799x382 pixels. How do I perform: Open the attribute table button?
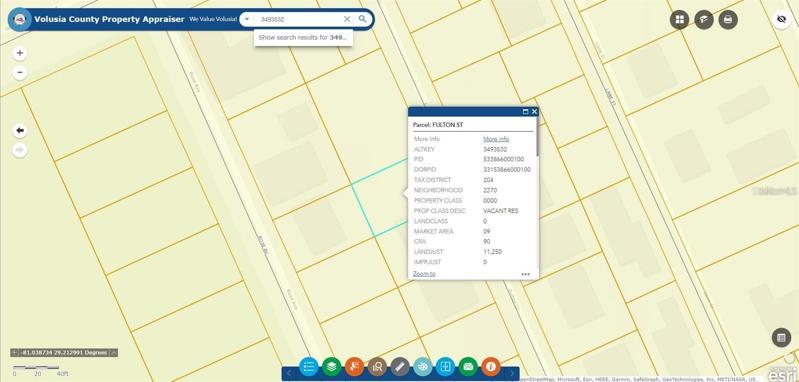pyautogui.click(x=781, y=338)
